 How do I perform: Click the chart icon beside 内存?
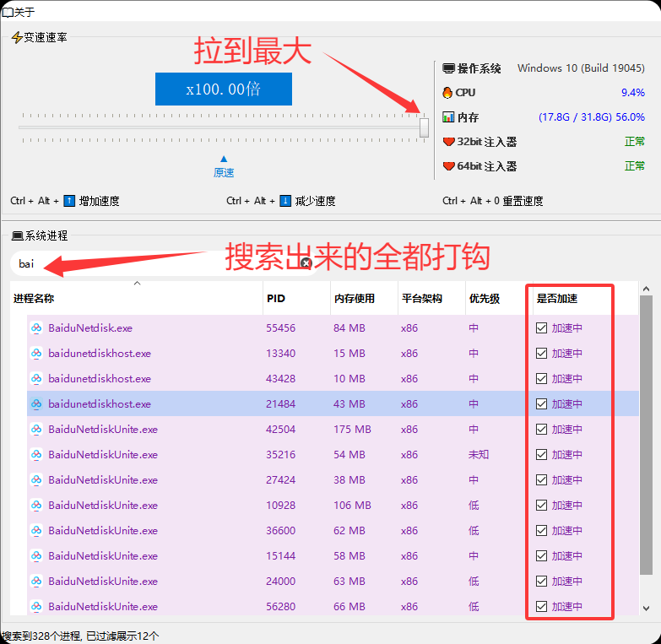coord(448,116)
